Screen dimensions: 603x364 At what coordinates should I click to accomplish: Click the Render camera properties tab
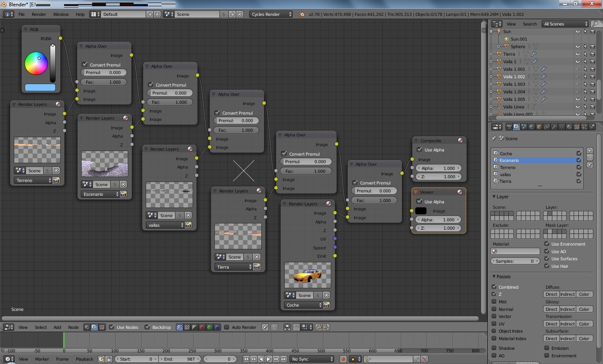(509, 127)
